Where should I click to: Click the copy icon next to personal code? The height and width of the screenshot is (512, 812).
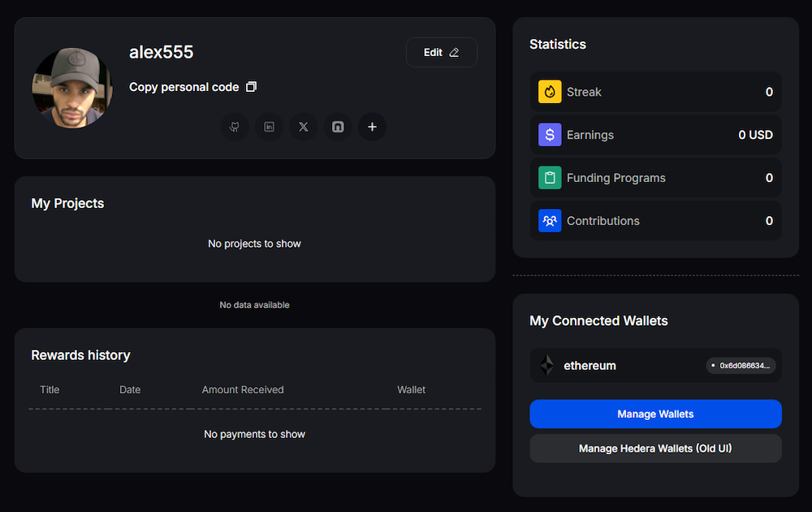coord(251,86)
